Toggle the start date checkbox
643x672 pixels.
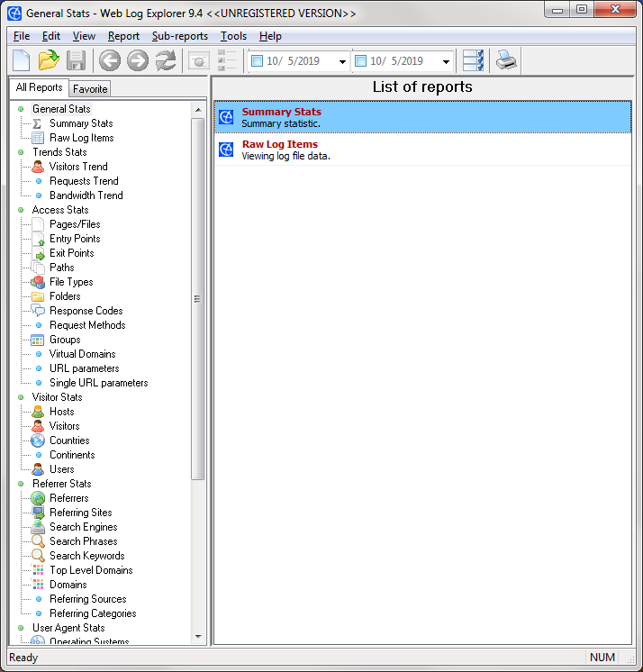[257, 61]
